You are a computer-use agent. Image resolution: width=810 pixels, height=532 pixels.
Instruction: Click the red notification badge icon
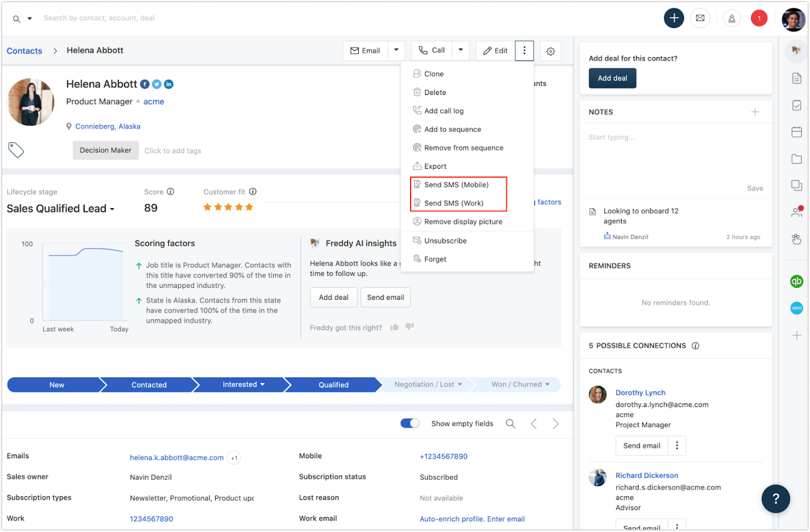click(759, 18)
